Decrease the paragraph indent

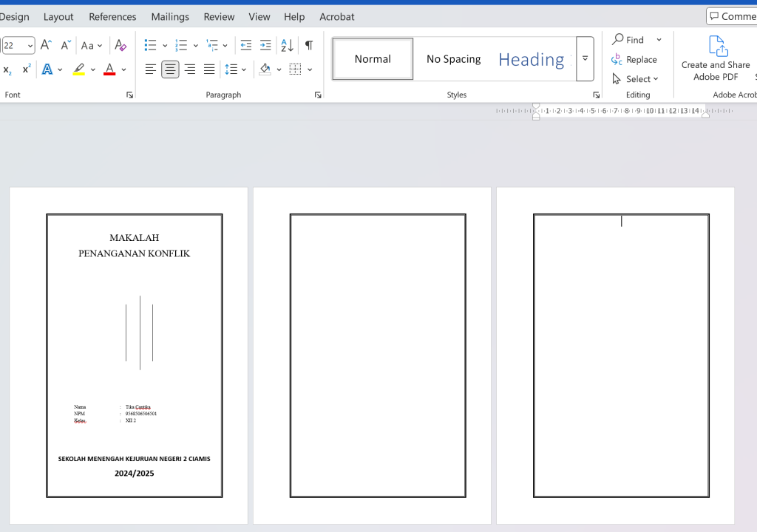[246, 46]
